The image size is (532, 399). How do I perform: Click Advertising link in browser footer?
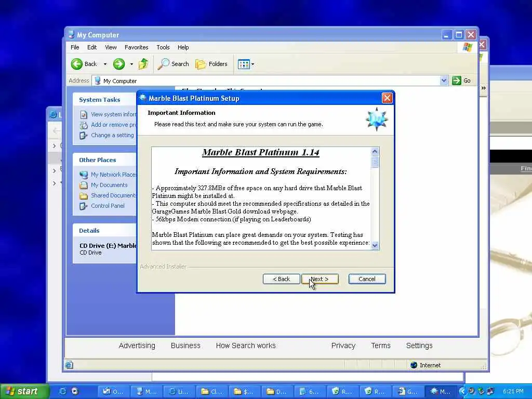[137, 345]
